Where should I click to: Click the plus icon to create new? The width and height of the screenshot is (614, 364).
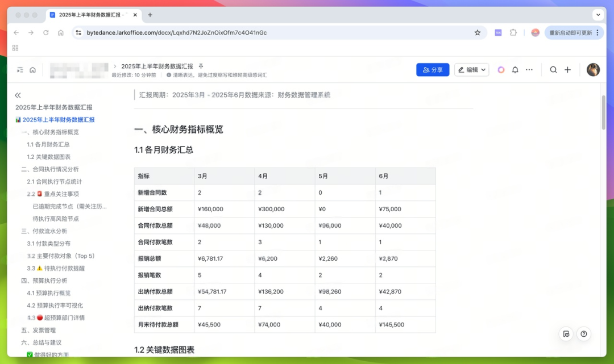567,70
